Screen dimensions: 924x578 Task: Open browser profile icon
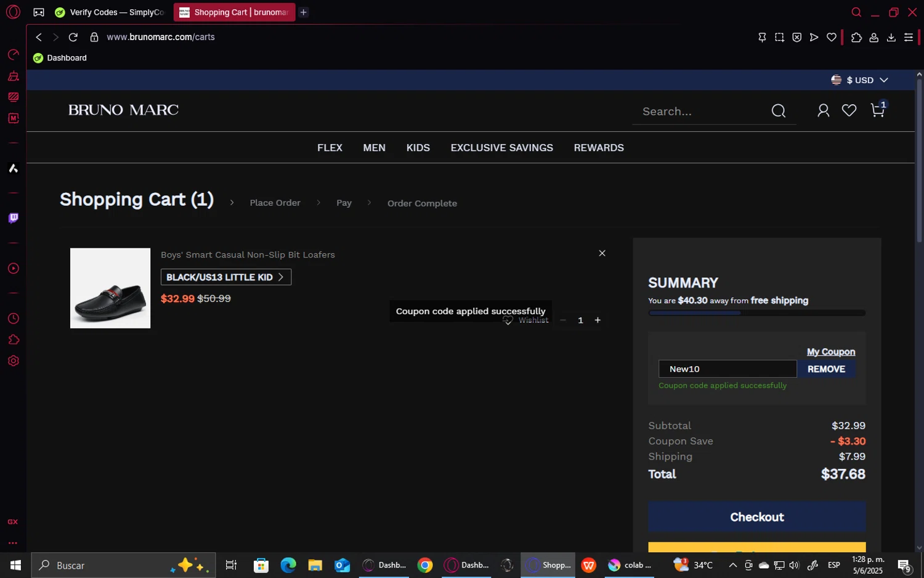873,38
